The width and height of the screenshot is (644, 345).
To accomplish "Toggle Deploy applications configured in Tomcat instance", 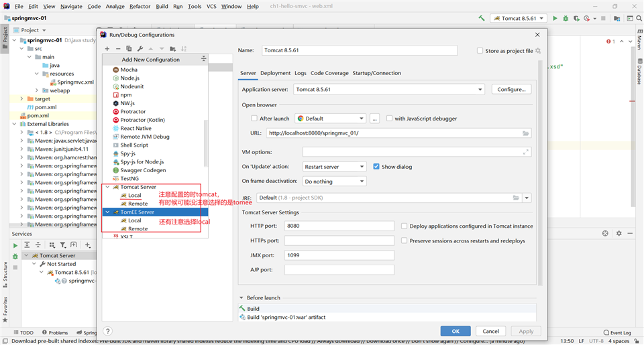I will pyautogui.click(x=404, y=226).
